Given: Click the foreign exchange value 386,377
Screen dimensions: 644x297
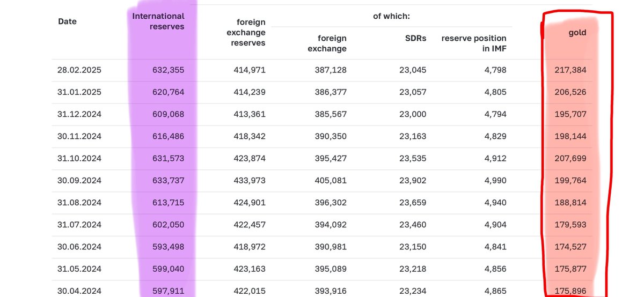Looking at the screenshot, I should pos(331,92).
